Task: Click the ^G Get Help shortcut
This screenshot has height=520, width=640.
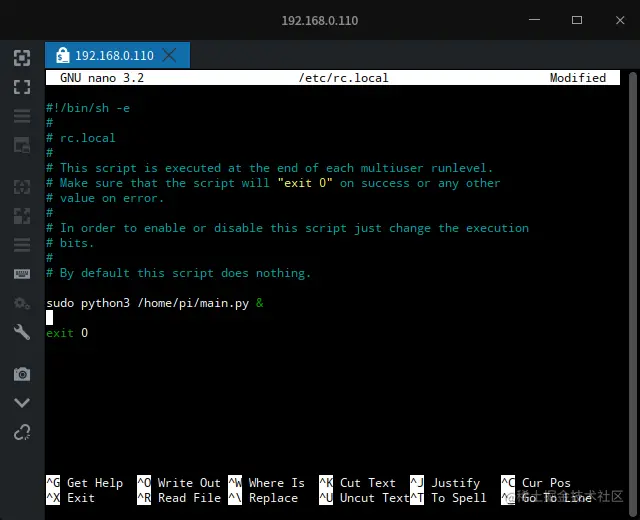Action: [x=84, y=483]
